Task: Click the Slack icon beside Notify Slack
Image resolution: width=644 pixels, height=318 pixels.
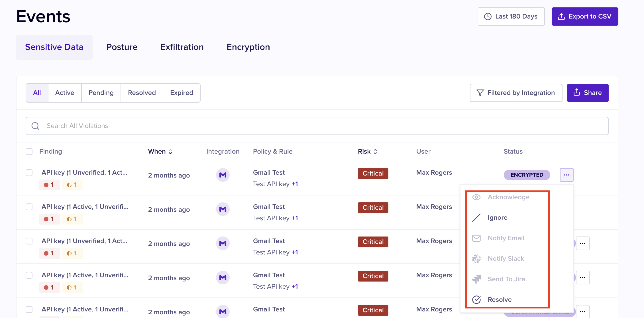Action: click(476, 258)
